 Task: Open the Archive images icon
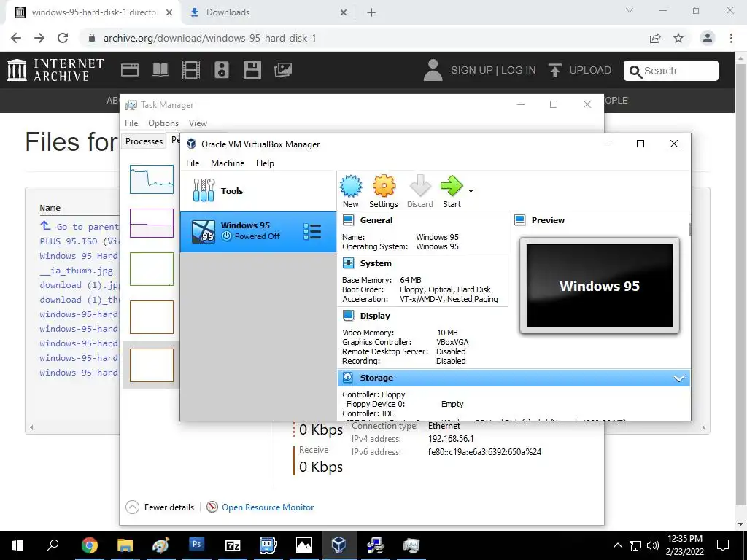tap(282, 70)
